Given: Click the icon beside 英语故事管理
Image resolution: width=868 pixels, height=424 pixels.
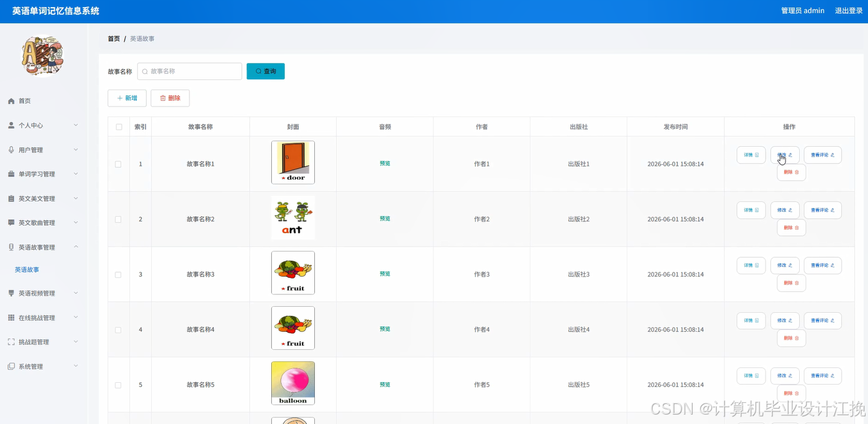Looking at the screenshot, I should click(11, 247).
